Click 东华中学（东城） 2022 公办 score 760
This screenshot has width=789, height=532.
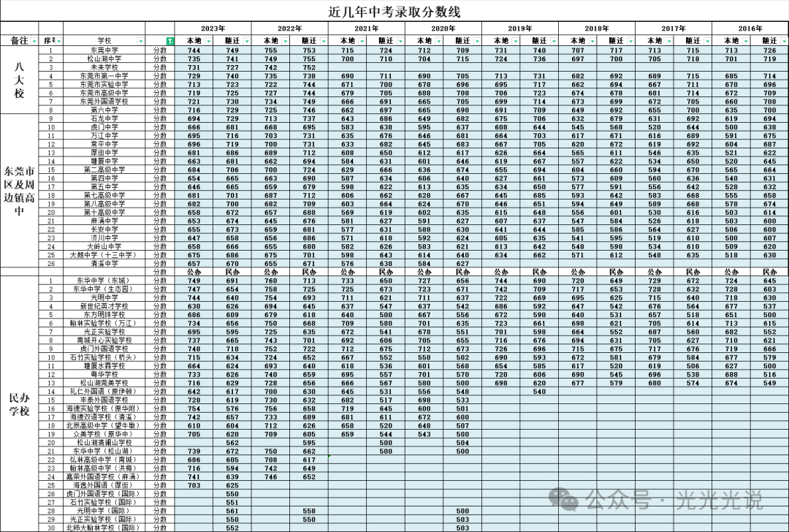tap(271, 281)
